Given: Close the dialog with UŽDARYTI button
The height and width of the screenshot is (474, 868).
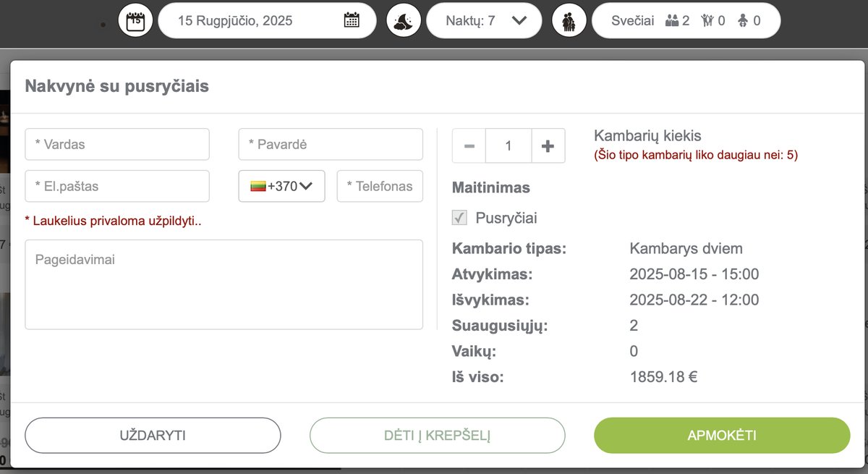Looking at the screenshot, I should [153, 435].
